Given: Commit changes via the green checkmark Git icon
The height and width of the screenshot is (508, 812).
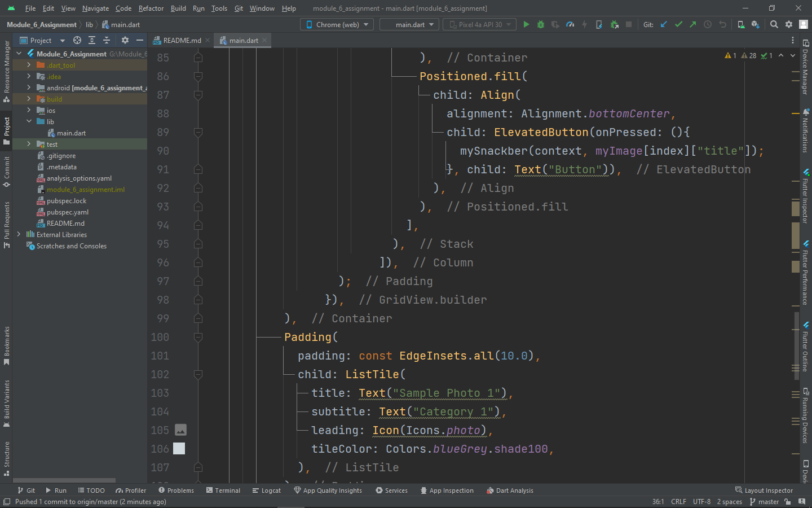Looking at the screenshot, I should (678, 24).
